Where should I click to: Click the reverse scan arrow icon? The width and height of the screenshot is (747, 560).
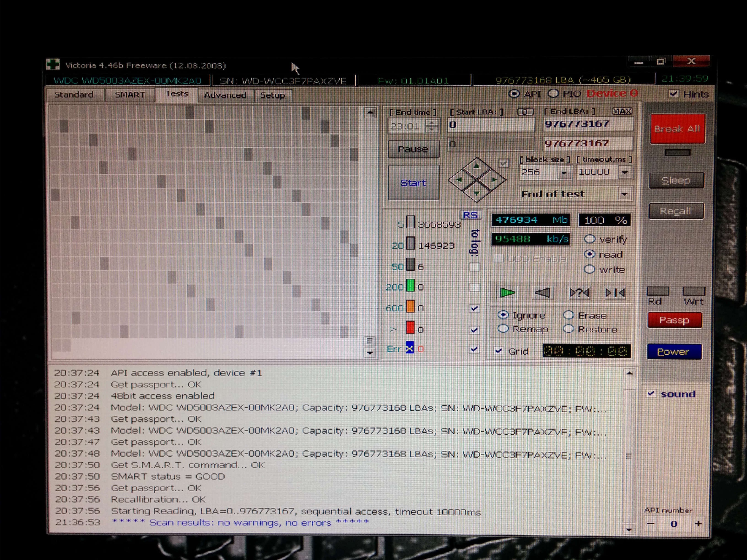[x=542, y=292]
